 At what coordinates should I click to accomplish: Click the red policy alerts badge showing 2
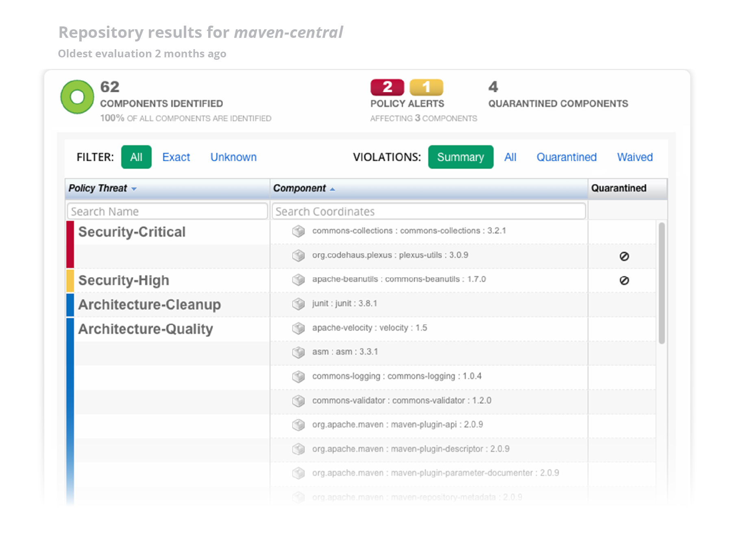pos(387,87)
